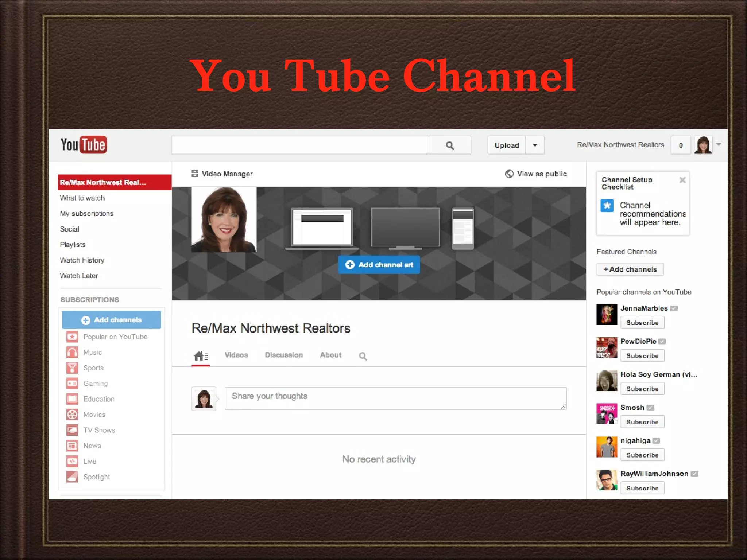
Task: Click the Featured Channels Add channels button
Action: click(x=630, y=269)
